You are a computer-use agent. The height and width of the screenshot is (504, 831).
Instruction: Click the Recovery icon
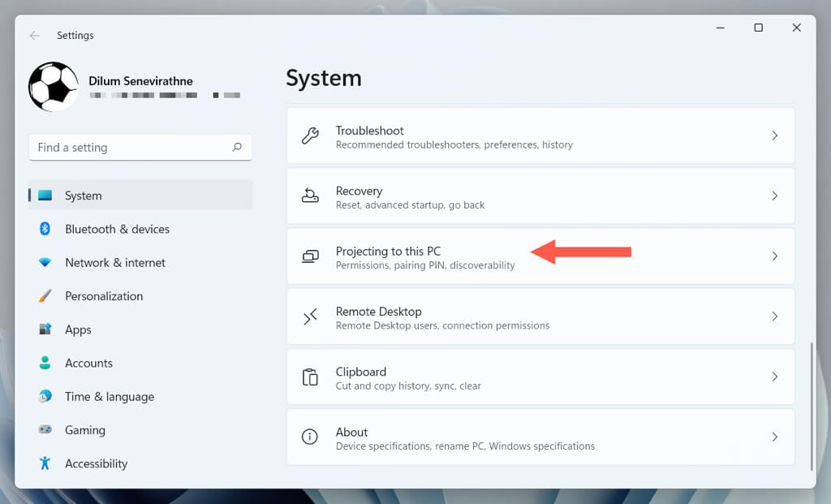point(310,196)
